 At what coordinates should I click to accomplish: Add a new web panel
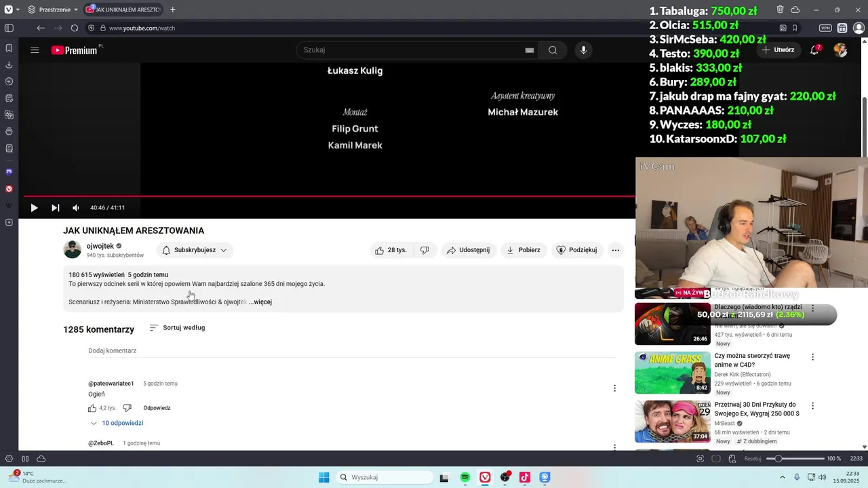click(x=9, y=222)
